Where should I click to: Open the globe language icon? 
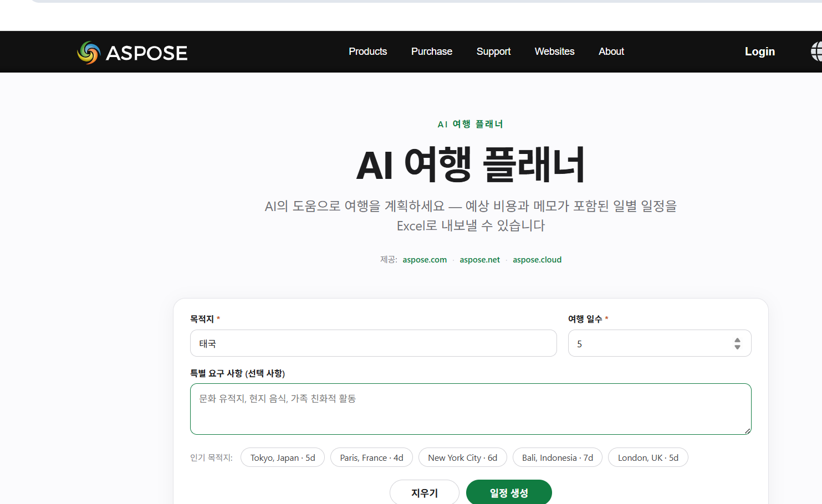click(816, 52)
